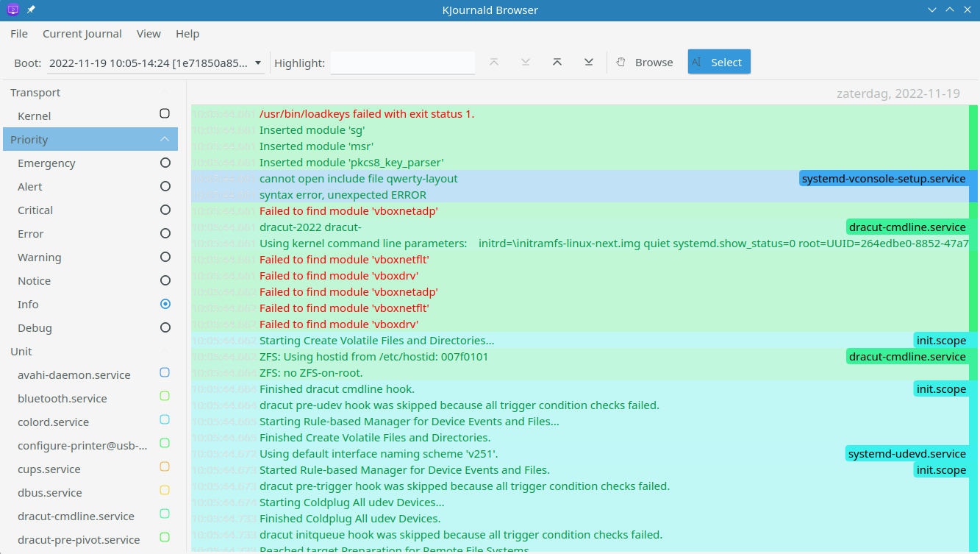Open the View menu
The height and width of the screenshot is (554, 980).
pyautogui.click(x=149, y=34)
